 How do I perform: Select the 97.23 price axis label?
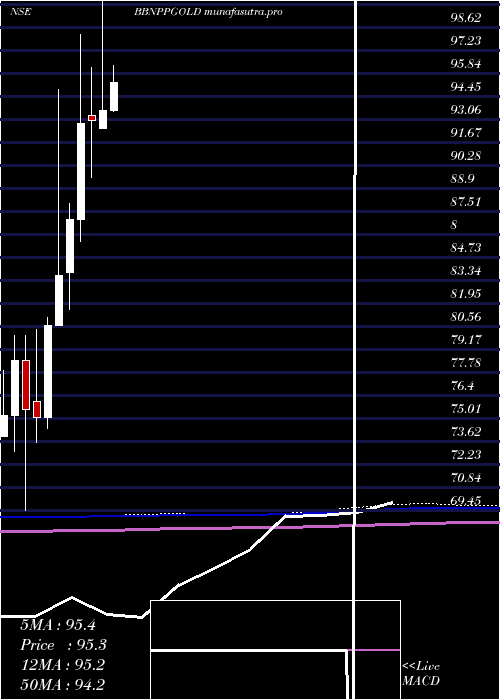[466, 41]
